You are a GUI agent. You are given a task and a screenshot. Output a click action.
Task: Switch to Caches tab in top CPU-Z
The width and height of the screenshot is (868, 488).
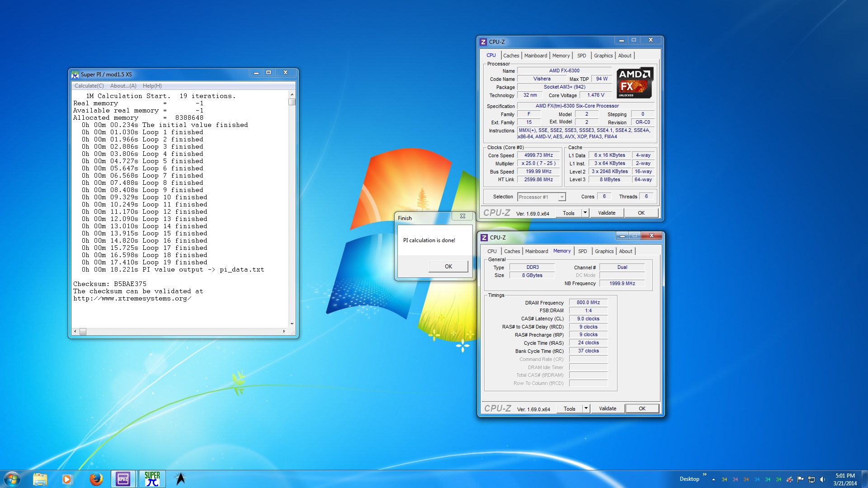511,56
